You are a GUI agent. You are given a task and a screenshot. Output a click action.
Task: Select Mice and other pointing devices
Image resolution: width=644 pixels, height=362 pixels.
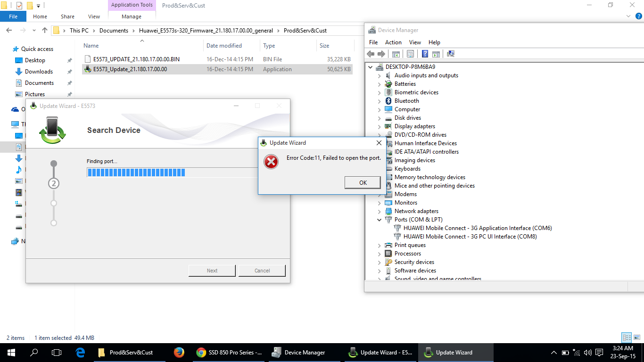coord(435,186)
